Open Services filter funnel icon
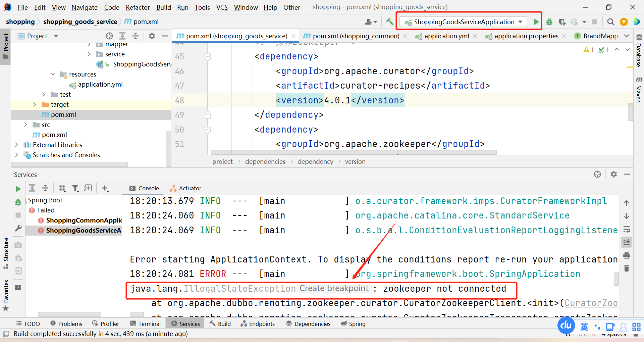This screenshot has width=644, height=342. coord(75,188)
